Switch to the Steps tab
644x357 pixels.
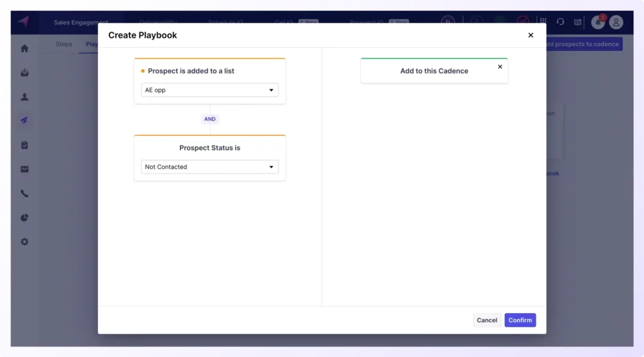pos(64,44)
